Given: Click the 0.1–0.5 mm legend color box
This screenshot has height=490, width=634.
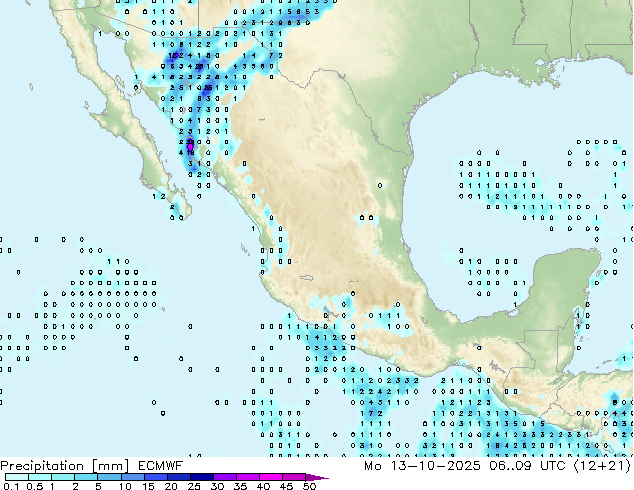Looking at the screenshot, I should [17, 477].
